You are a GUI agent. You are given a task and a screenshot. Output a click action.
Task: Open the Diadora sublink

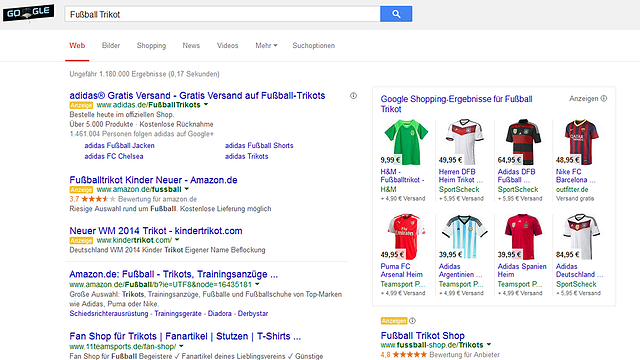tap(220, 313)
